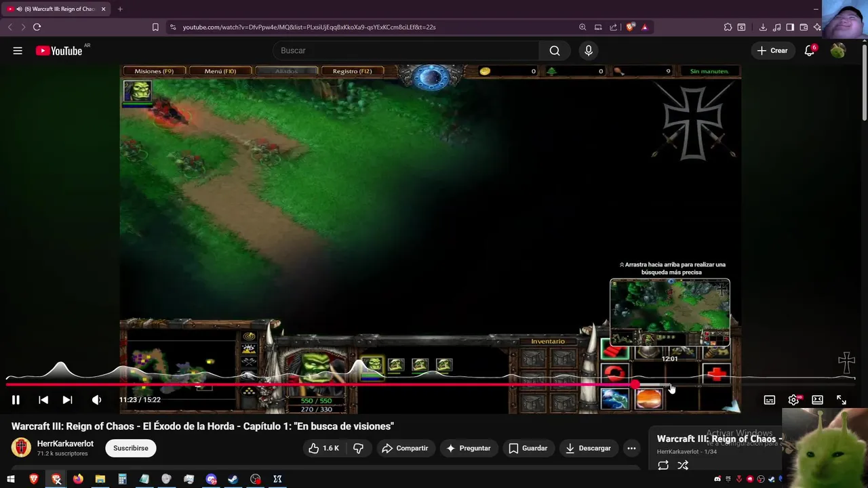Click the browser forward arrow
Screen dimensions: 868x488
22,27
